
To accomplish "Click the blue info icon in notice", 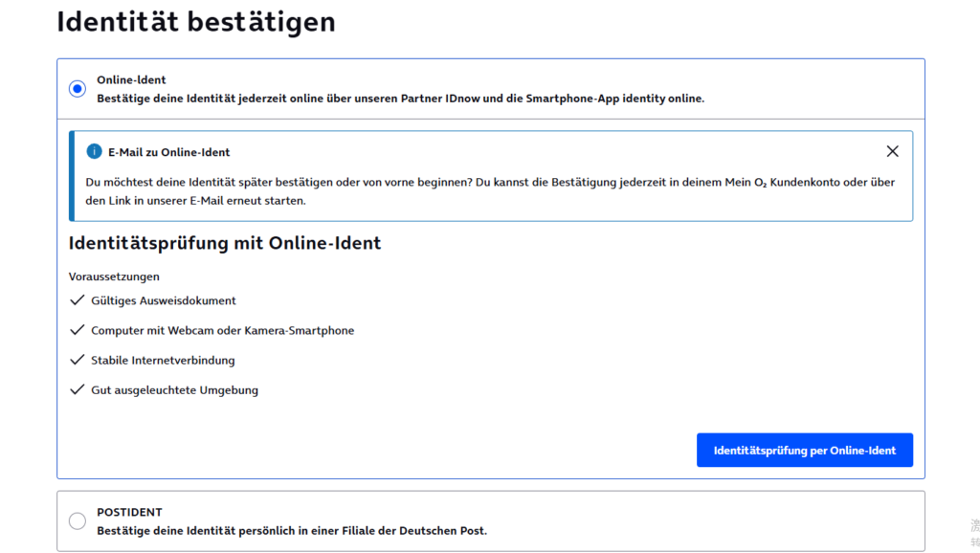I will point(94,151).
